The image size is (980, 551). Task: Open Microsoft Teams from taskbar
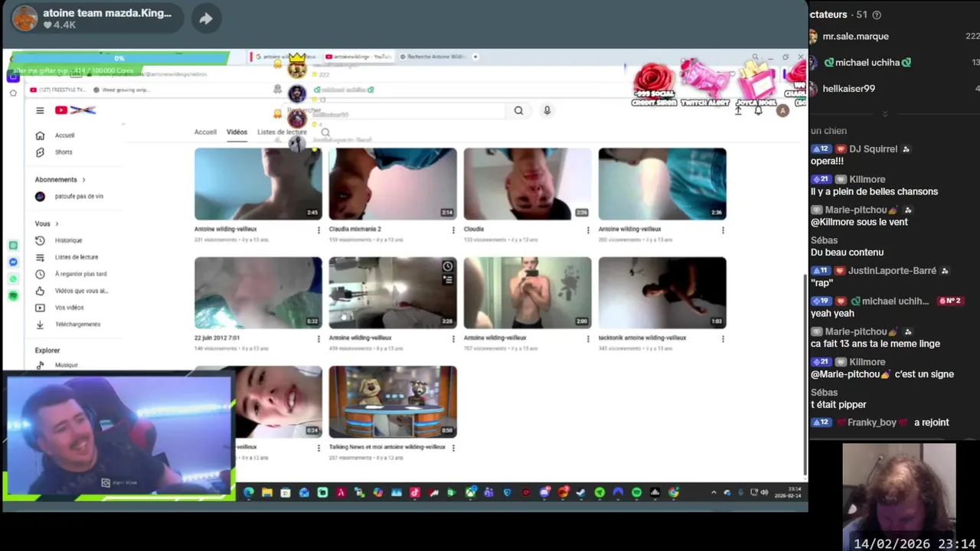(488, 492)
